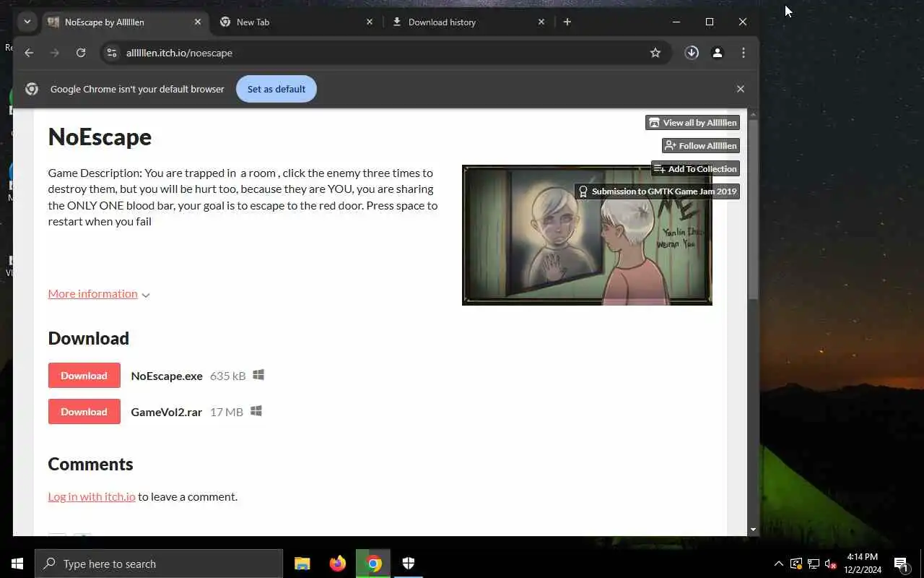Select the GameVol2.rar file name

coord(166,412)
